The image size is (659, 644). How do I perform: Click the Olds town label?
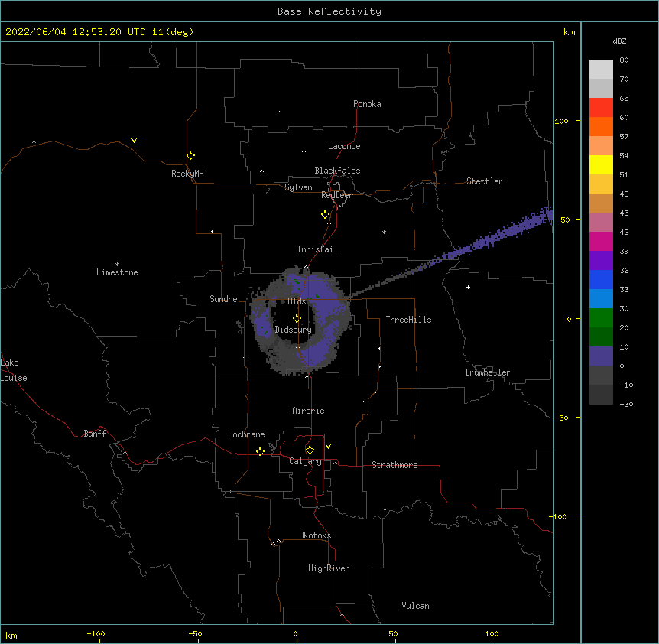click(x=297, y=301)
